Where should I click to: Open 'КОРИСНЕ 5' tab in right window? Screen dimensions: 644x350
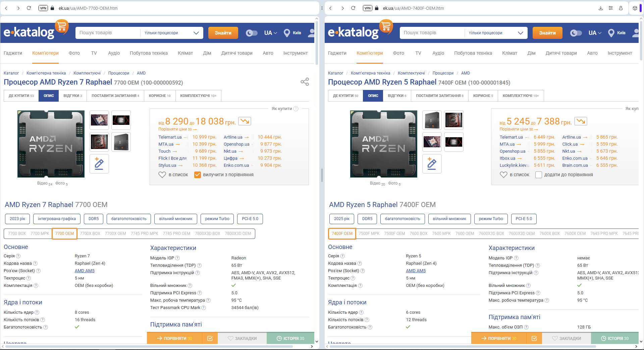point(483,96)
